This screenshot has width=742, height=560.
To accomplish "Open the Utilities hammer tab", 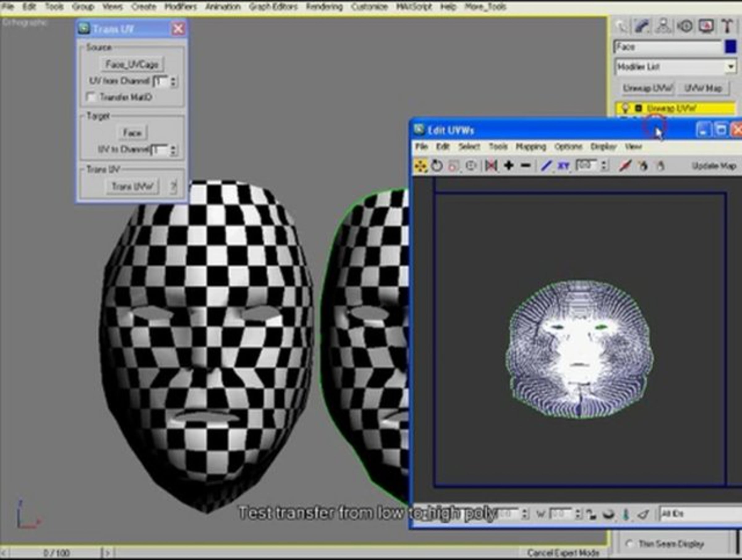I will point(727,26).
